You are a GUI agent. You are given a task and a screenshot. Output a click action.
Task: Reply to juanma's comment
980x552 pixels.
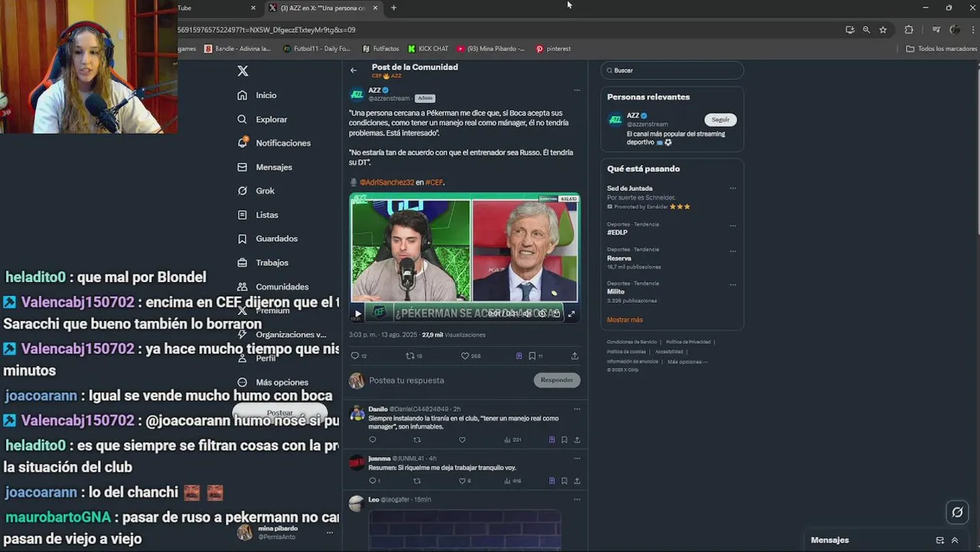372,481
